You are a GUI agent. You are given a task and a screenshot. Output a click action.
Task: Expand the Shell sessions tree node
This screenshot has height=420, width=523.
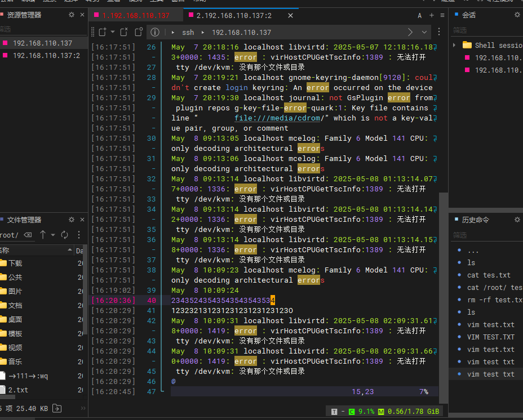coord(454,45)
